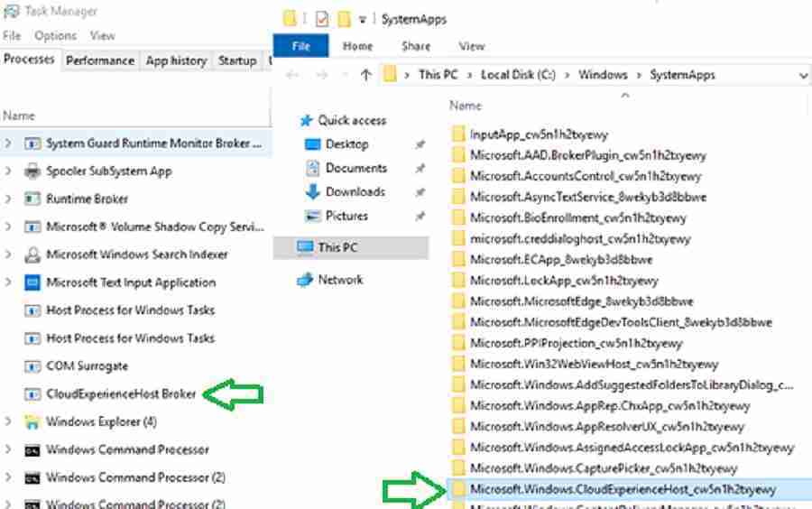Sort files by the Name column header
Image resolution: width=812 pixels, height=509 pixels.
[x=466, y=106]
